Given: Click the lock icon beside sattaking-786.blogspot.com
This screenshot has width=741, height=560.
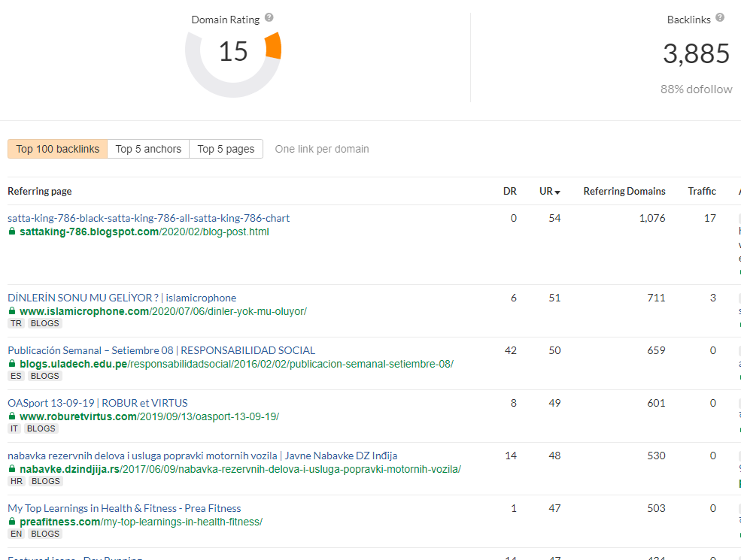Looking at the screenshot, I should 12,232.
